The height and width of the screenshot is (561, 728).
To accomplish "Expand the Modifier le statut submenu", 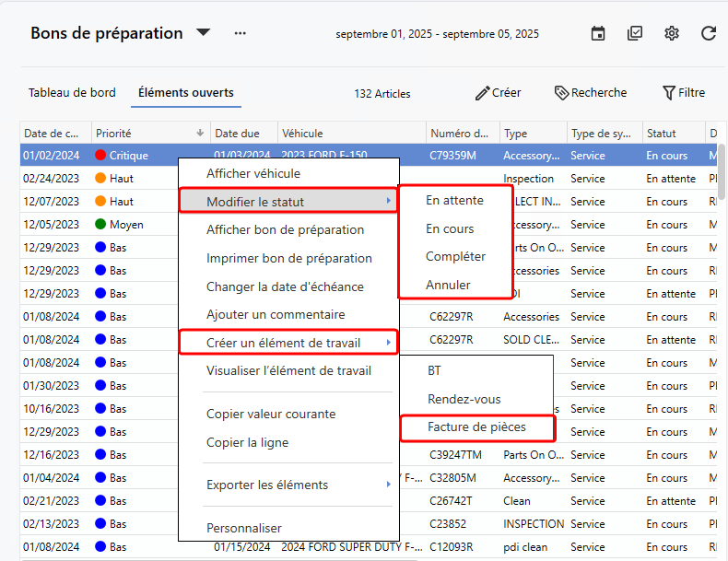I will [288, 202].
